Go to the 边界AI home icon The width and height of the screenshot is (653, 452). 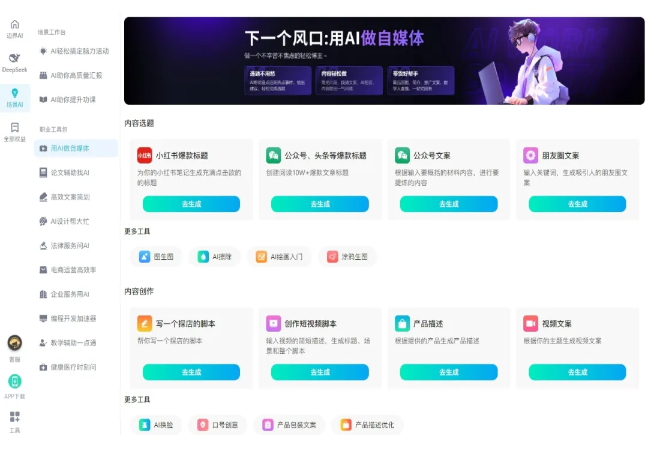tap(15, 24)
